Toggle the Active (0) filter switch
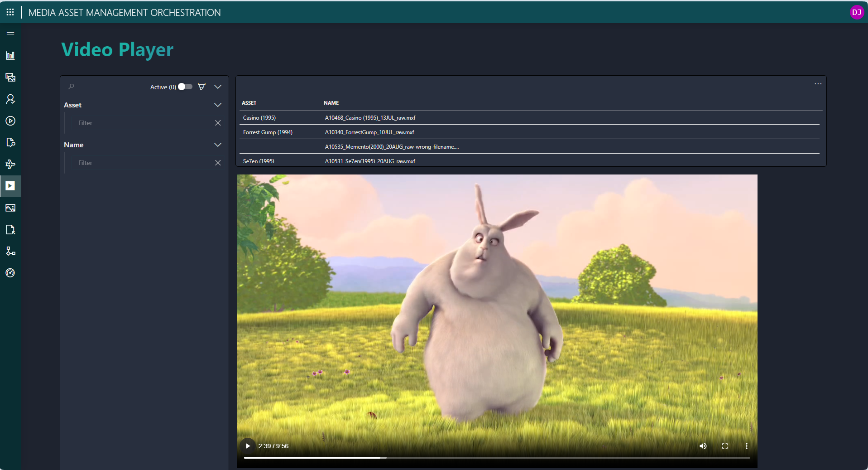Screen dimensions: 868x470 tap(185, 87)
